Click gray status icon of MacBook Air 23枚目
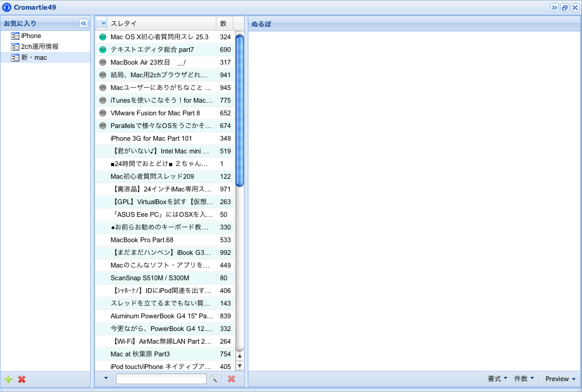Image resolution: width=582 pixels, height=392 pixels. click(103, 62)
